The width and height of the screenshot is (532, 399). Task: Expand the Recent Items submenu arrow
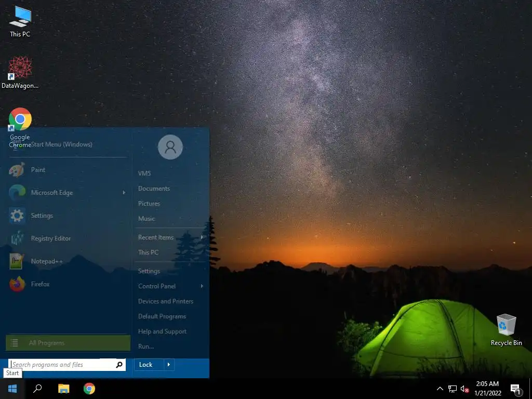pos(202,237)
